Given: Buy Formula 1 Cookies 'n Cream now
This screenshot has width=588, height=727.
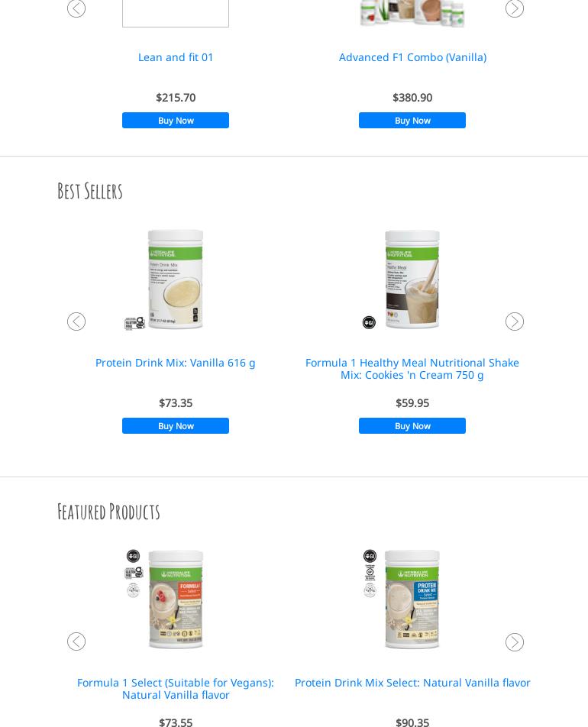Looking at the screenshot, I should point(412,425).
